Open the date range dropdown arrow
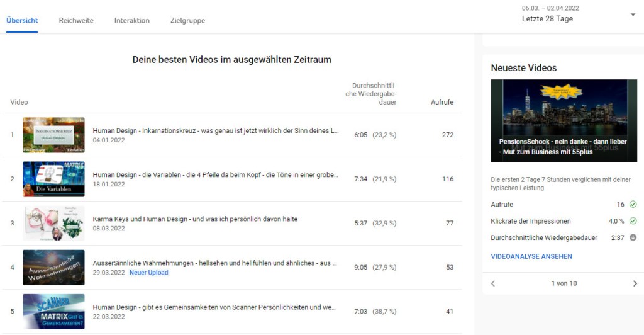 click(633, 14)
